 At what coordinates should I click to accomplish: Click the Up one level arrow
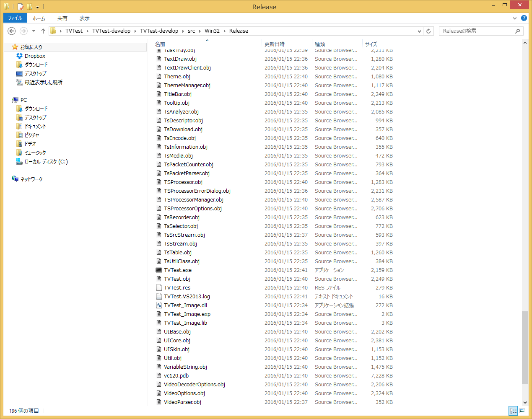tap(43, 31)
